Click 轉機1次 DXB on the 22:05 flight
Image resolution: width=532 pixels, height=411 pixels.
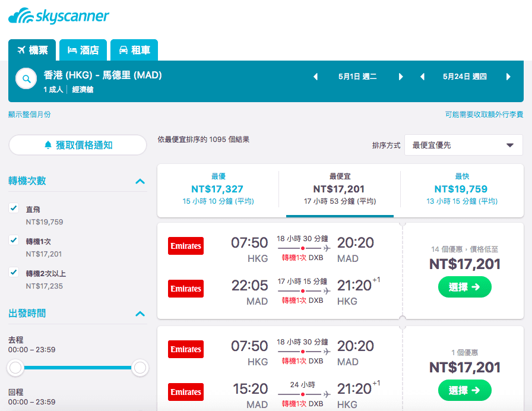(x=302, y=301)
